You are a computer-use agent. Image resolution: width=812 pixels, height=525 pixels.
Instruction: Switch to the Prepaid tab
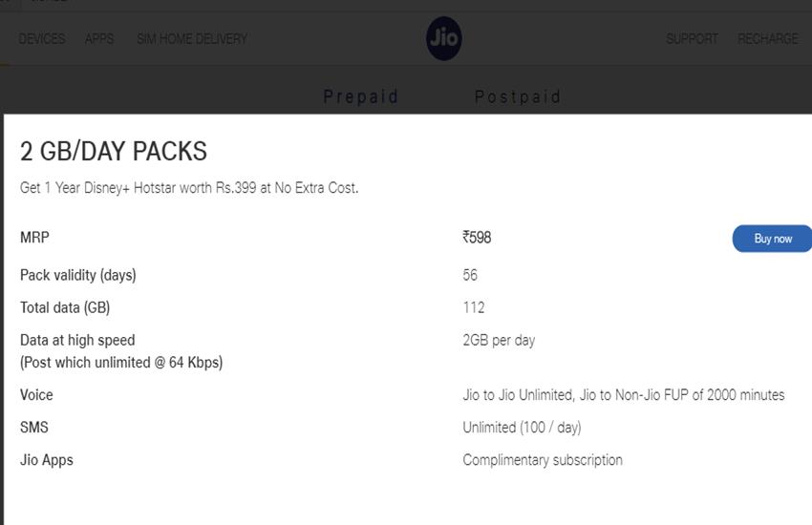click(x=361, y=96)
